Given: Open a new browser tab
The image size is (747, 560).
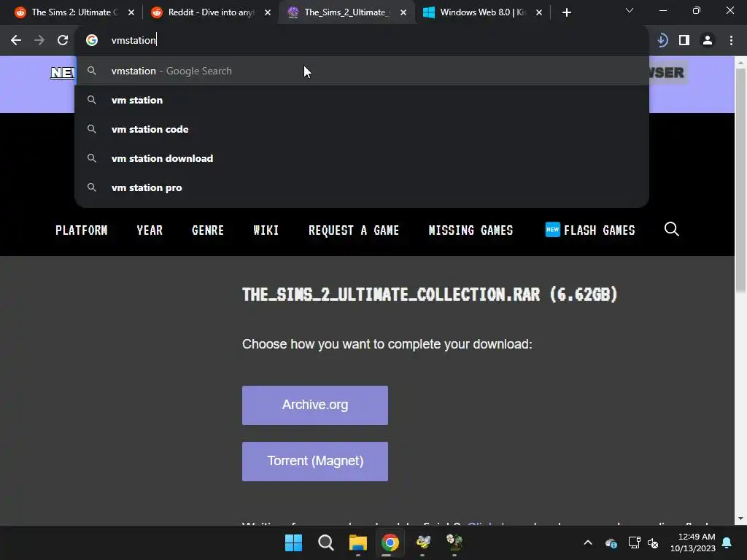Looking at the screenshot, I should [x=566, y=12].
